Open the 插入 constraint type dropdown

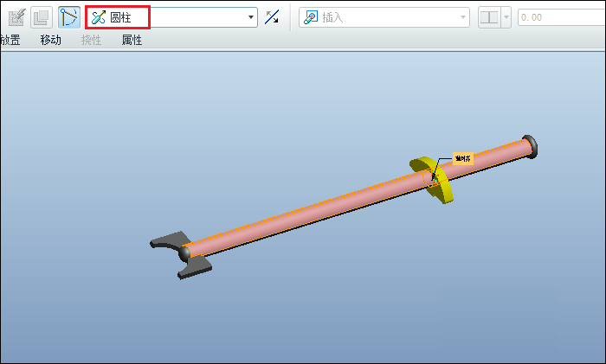[x=384, y=17]
